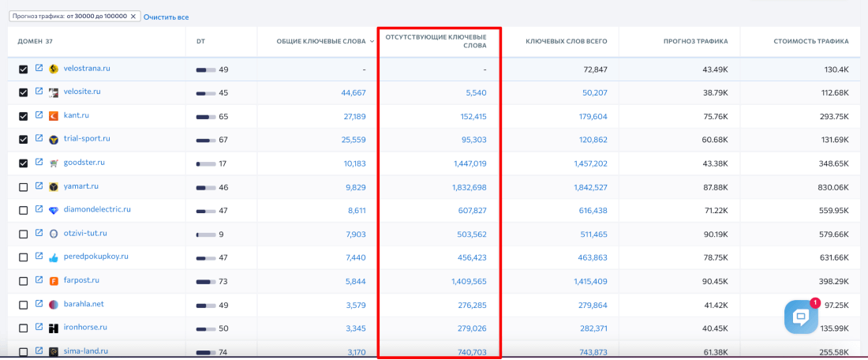
Task: Open the chat support widget
Action: [x=799, y=317]
